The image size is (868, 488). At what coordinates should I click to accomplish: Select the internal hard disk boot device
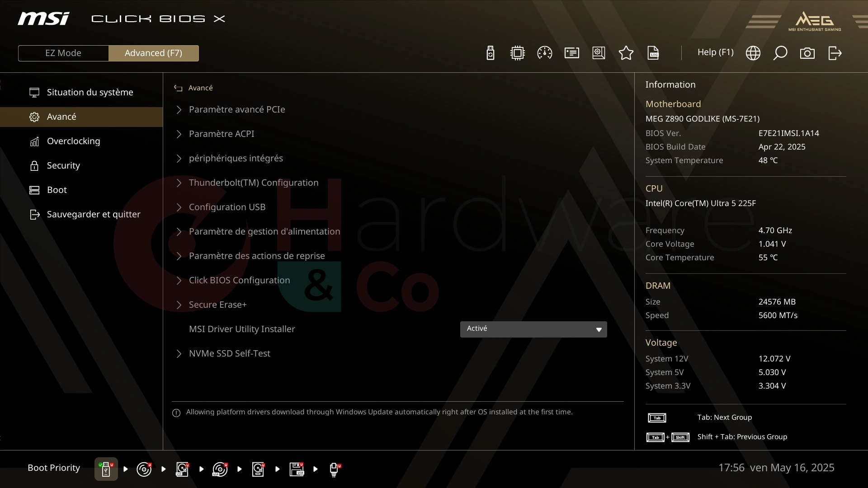click(x=258, y=469)
